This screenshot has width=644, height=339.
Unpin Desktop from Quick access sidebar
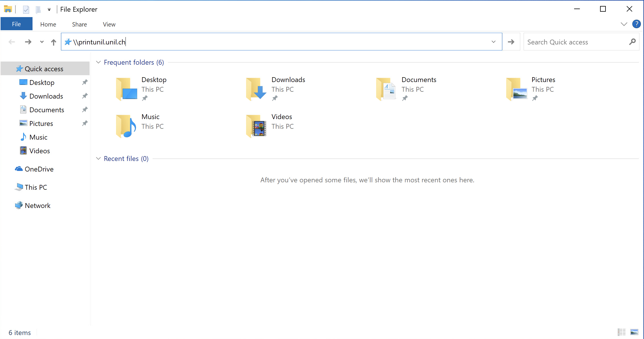(85, 82)
